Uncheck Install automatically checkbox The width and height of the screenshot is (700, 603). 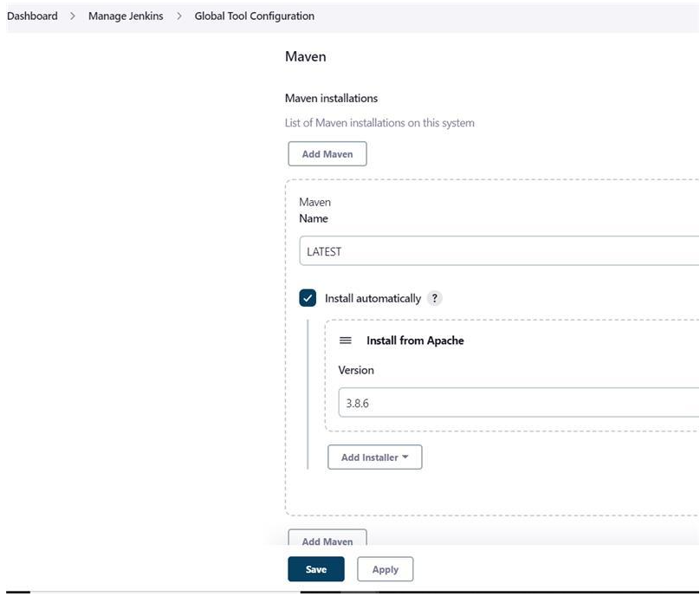308,298
